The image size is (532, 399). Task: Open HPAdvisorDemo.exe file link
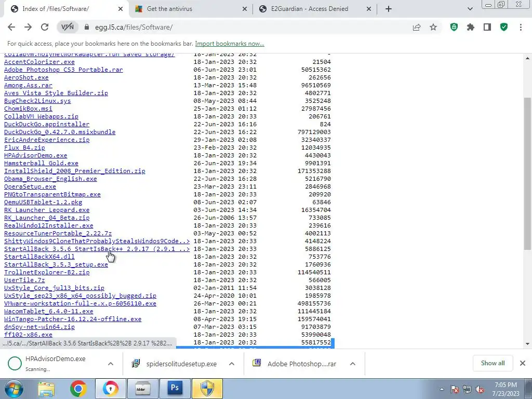(36, 156)
